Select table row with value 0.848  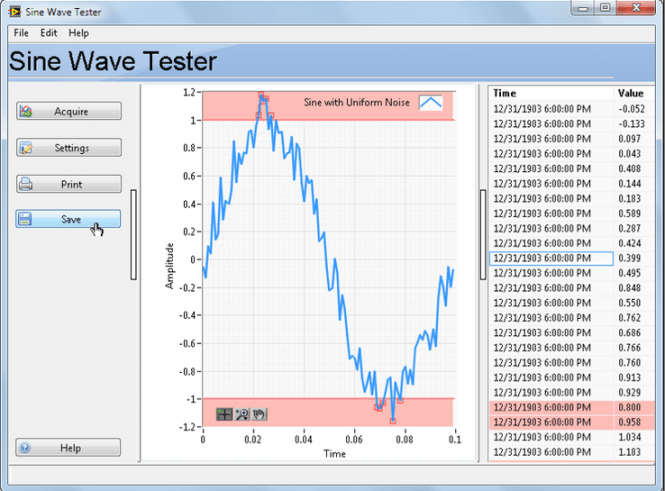pyautogui.click(x=572, y=288)
